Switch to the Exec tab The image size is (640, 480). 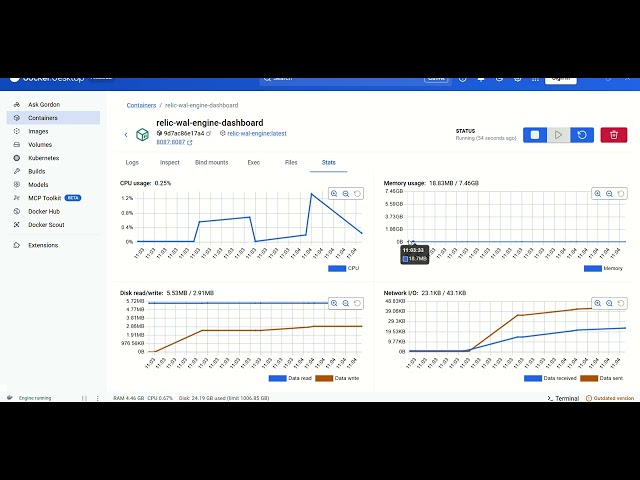253,162
